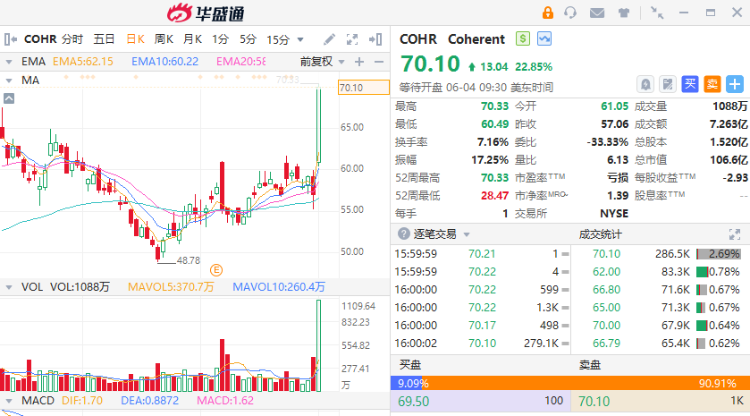The width and height of the screenshot is (750, 416).
Task: Click the 总市值 value 106.6亿
Action: pos(728,160)
